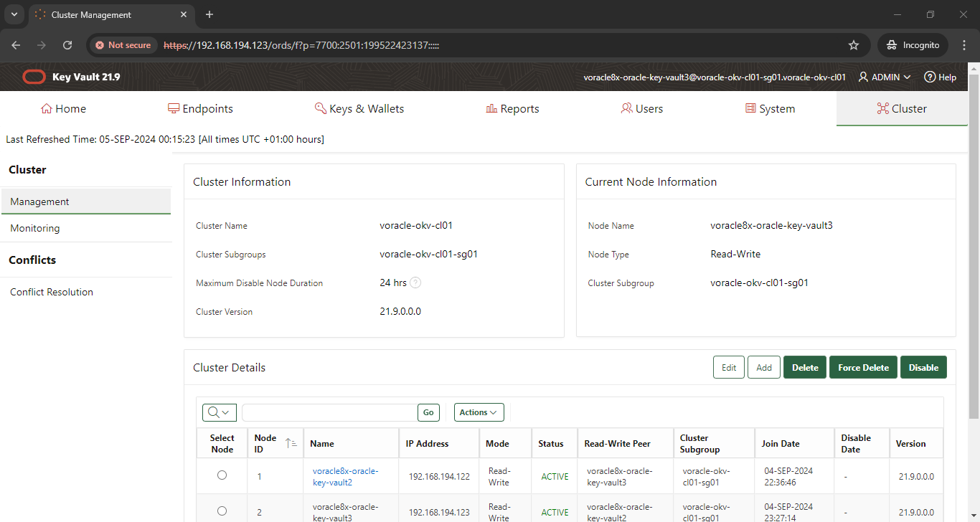Sort by the Read-Write Peer column header
980x522 pixels.
(x=617, y=443)
